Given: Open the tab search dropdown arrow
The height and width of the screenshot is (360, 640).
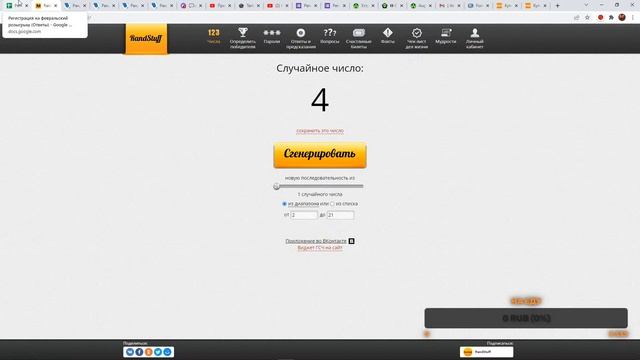Looking at the screenshot, I should (x=586, y=5).
